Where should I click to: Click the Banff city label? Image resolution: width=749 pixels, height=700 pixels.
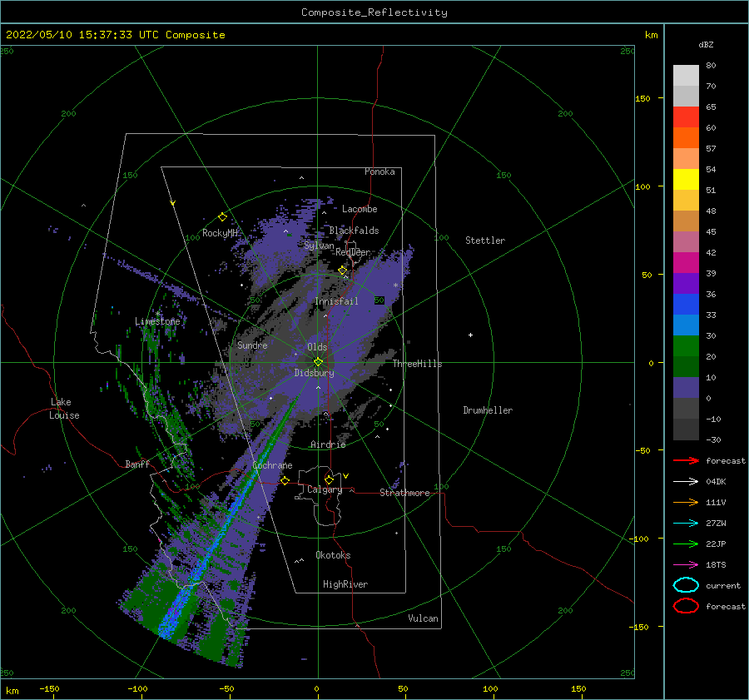pos(137,464)
